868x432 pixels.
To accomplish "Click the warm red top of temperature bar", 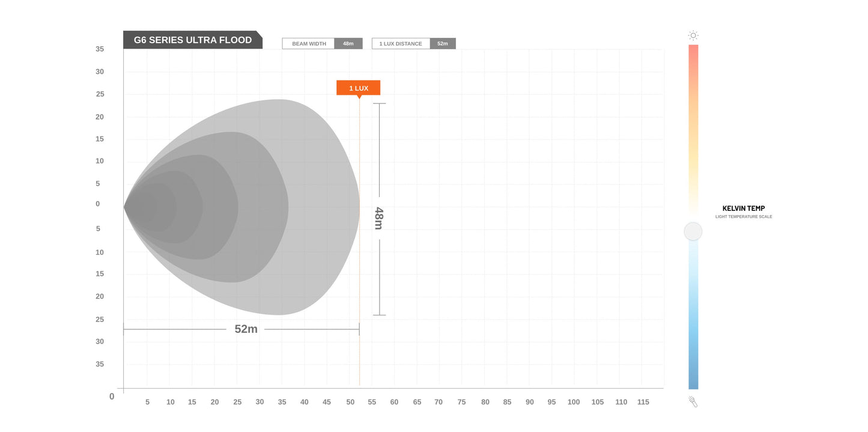I will point(693,54).
